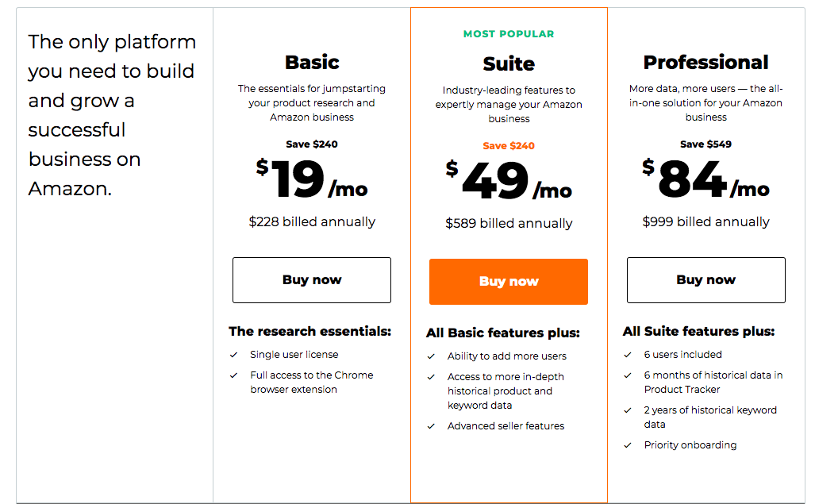This screenshot has width=815, height=504.
Task: Click the Professional plan Buy now button
Action: point(705,280)
